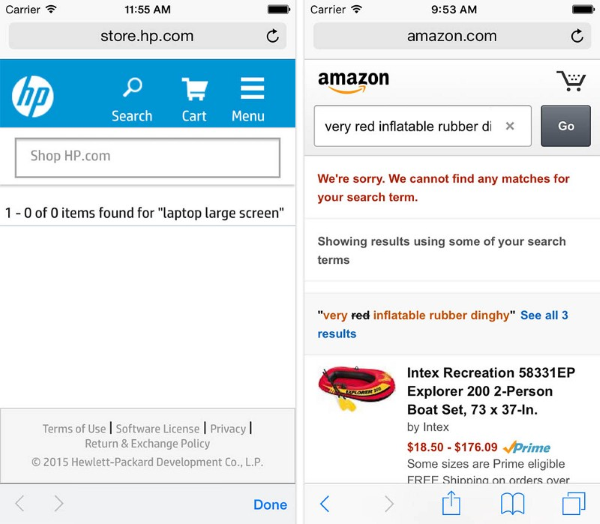Tap the Shop HP.com search field
The image size is (600, 524).
click(147, 157)
